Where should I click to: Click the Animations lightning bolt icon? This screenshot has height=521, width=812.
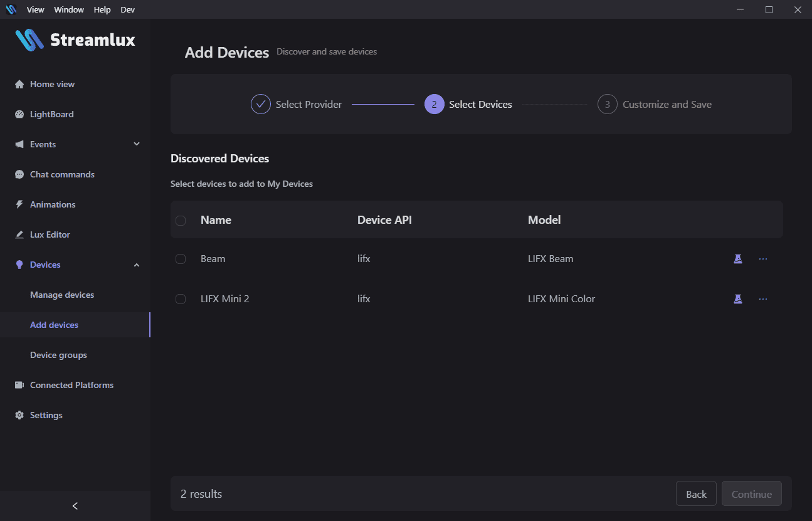coord(19,205)
